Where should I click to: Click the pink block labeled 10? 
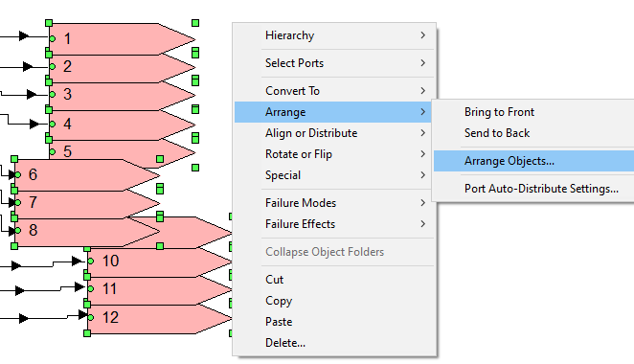(159, 262)
